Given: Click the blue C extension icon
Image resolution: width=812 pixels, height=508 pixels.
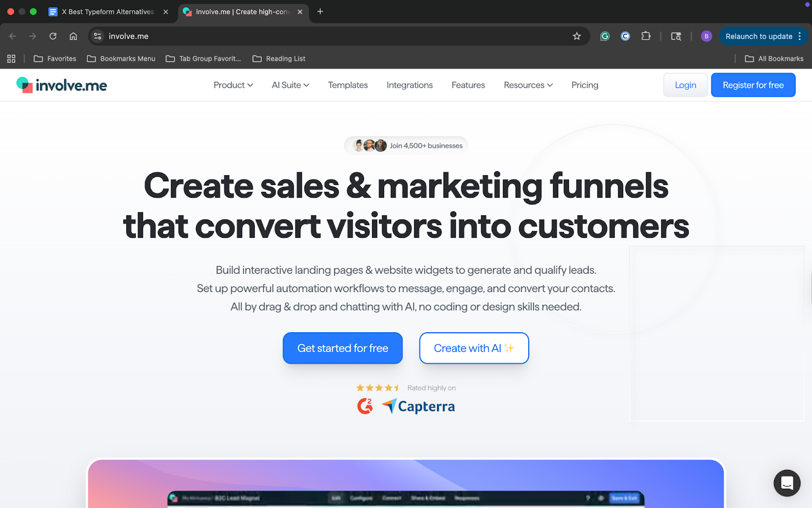Looking at the screenshot, I should point(625,36).
